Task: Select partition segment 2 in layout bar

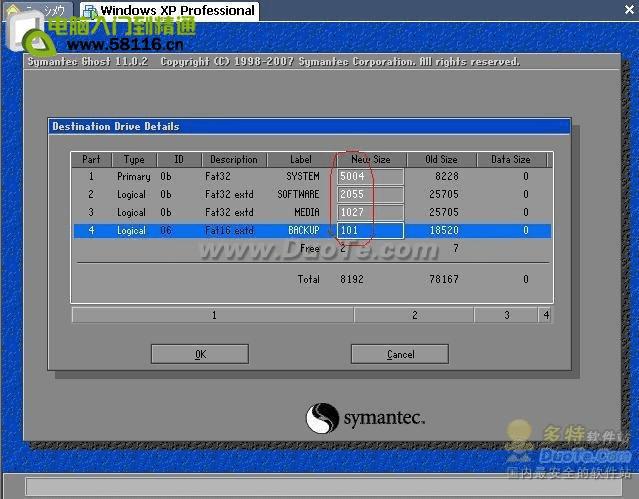Action: [x=414, y=315]
